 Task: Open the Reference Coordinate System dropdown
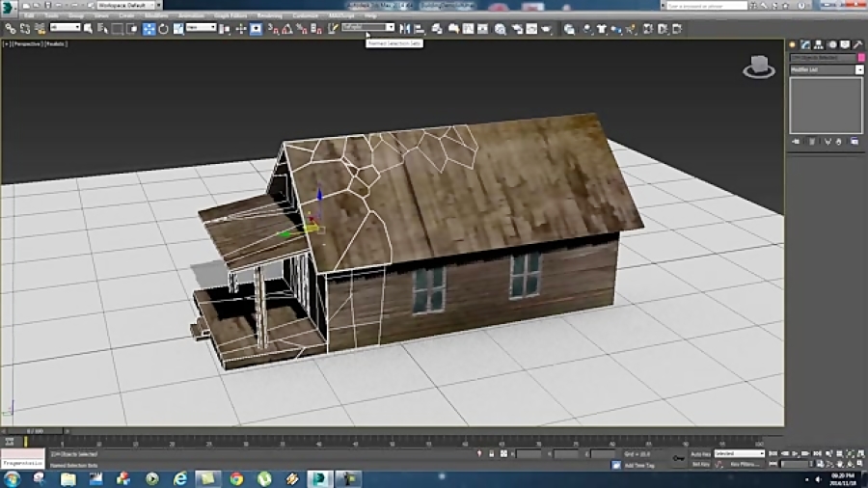(x=201, y=27)
